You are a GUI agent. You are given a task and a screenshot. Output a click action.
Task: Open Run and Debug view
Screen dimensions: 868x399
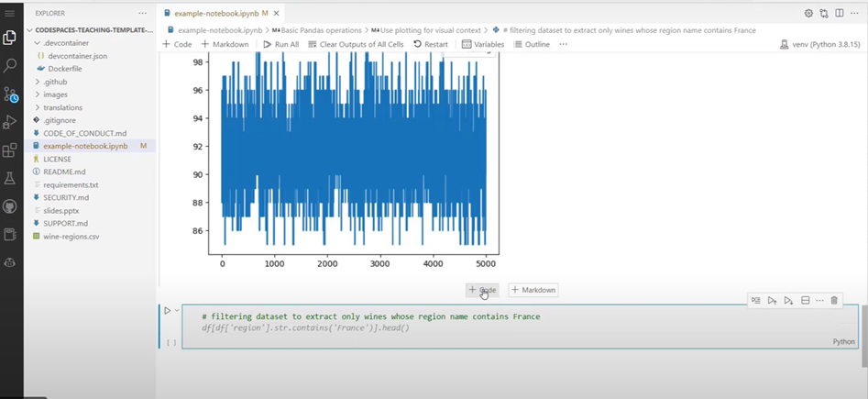tap(9, 122)
